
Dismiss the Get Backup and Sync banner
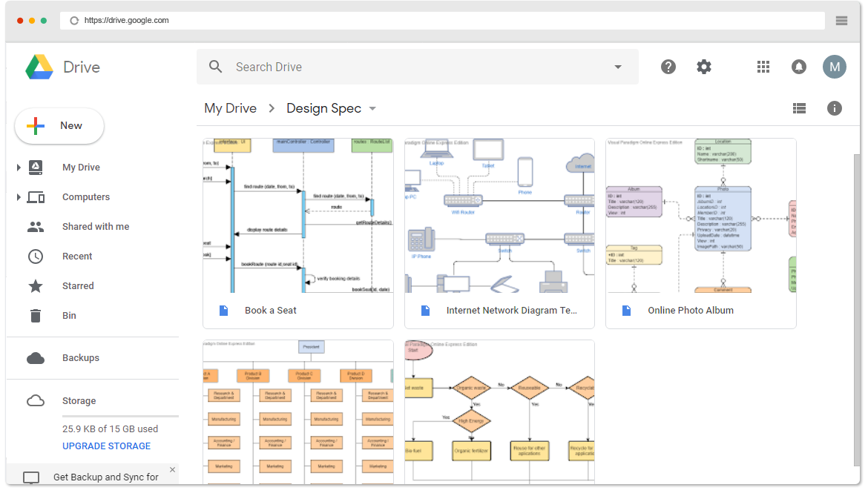[x=173, y=470]
